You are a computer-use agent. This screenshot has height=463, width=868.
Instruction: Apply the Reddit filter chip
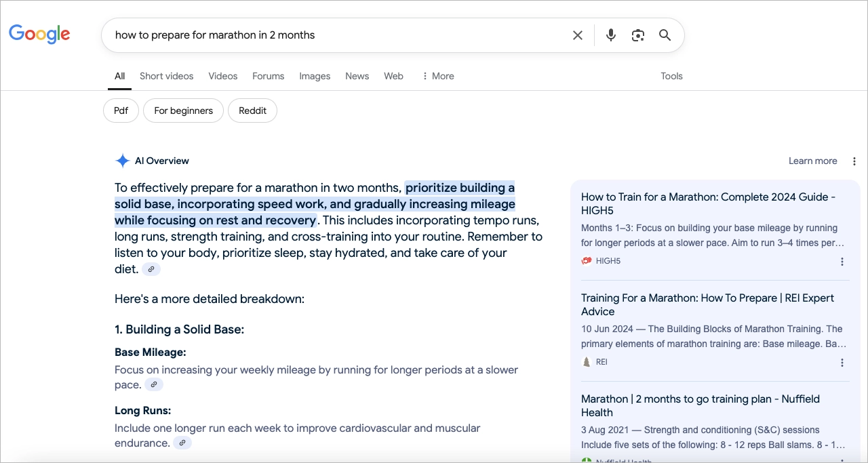point(252,110)
